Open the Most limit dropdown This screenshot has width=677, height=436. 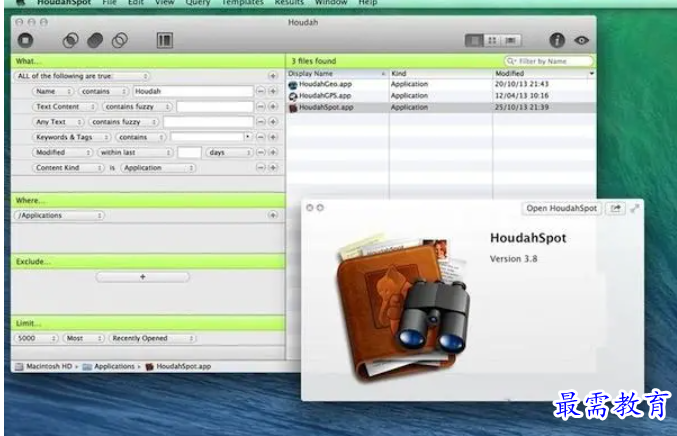click(84, 338)
